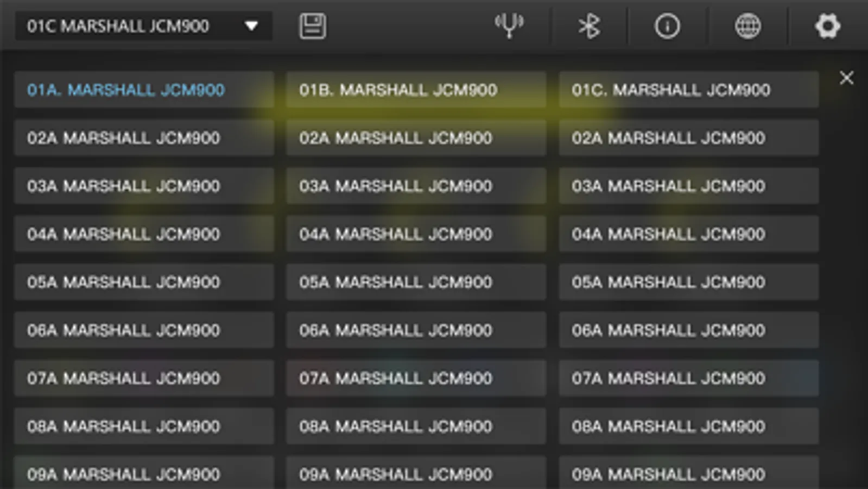Open the 01C MARSHALL JCM900 preset dropdown
Screen dimensions: 868x489
click(143, 26)
